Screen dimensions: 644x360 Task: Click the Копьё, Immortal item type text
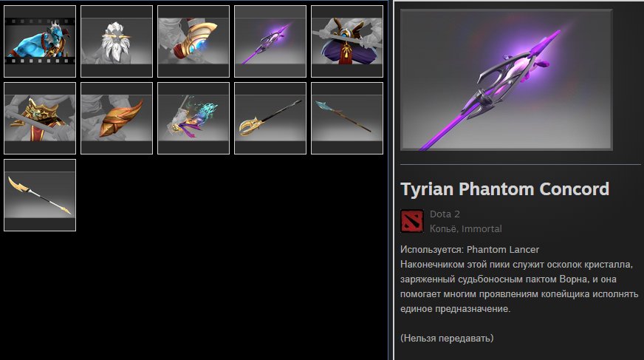466,229
